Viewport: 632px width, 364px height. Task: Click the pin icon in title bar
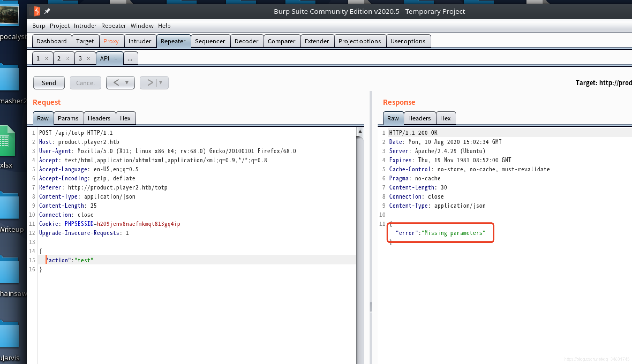pyautogui.click(x=47, y=11)
